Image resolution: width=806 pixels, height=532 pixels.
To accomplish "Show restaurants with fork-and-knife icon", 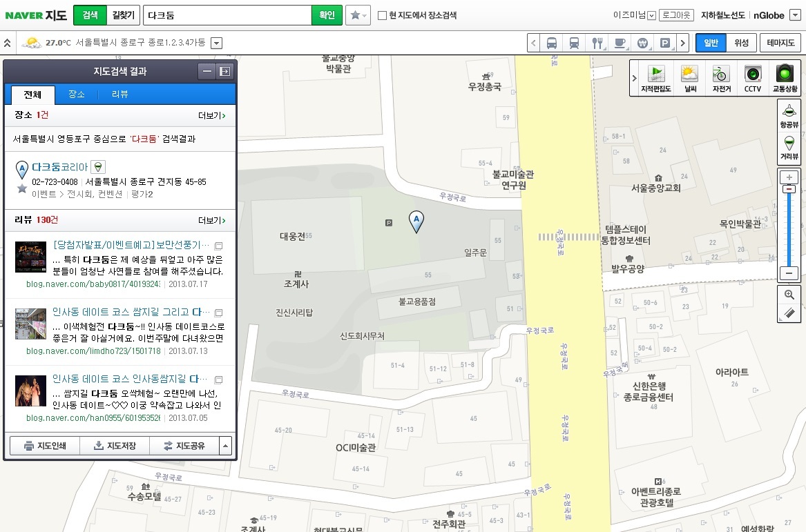I will pos(597,43).
